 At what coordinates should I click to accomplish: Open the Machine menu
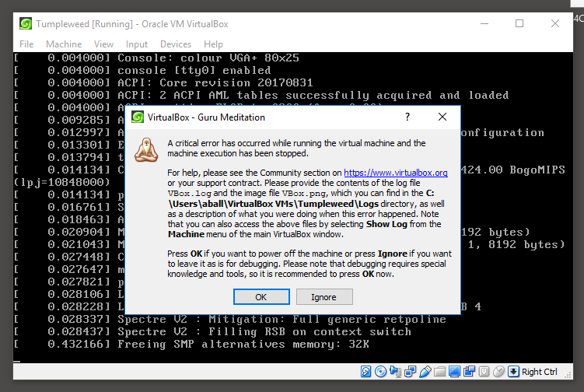point(64,44)
